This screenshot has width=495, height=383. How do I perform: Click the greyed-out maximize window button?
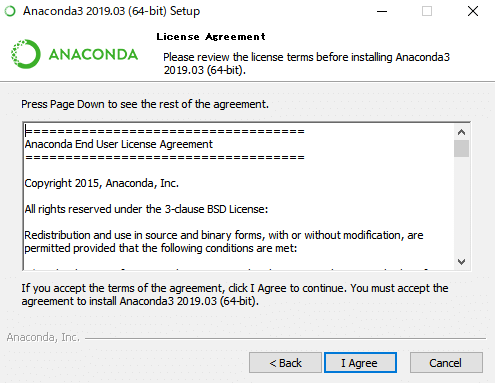coord(427,11)
